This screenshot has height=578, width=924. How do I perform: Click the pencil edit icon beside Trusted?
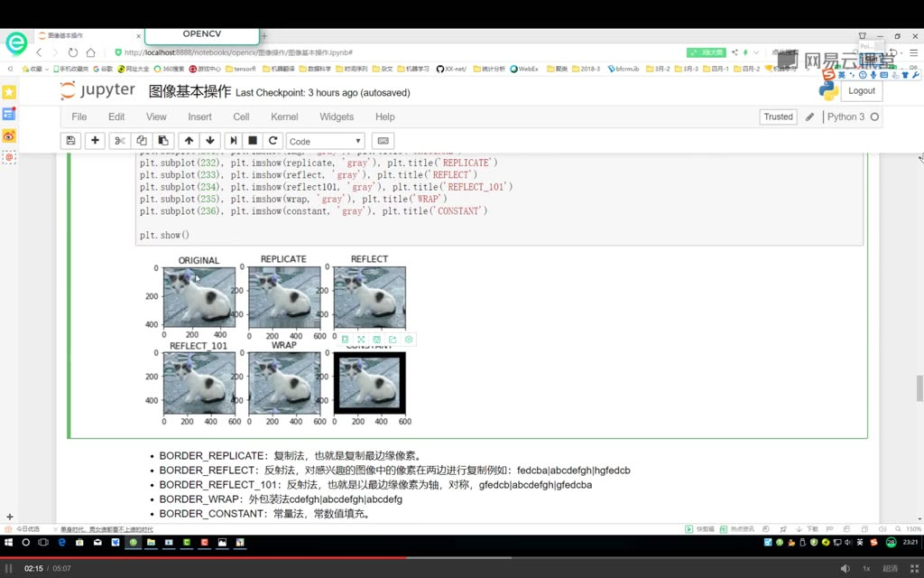pyautogui.click(x=809, y=117)
